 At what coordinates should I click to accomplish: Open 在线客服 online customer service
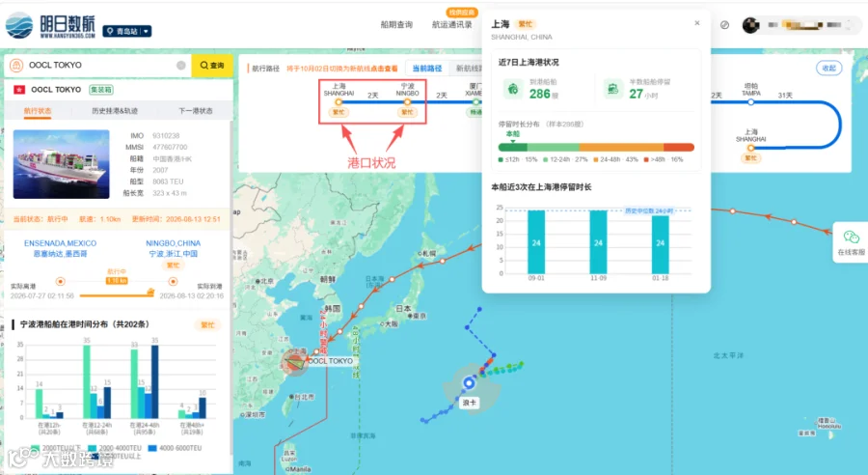click(x=851, y=242)
